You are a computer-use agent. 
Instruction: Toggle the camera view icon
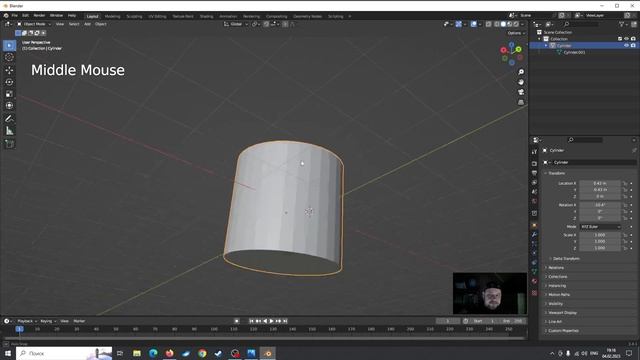pyautogui.click(x=521, y=92)
